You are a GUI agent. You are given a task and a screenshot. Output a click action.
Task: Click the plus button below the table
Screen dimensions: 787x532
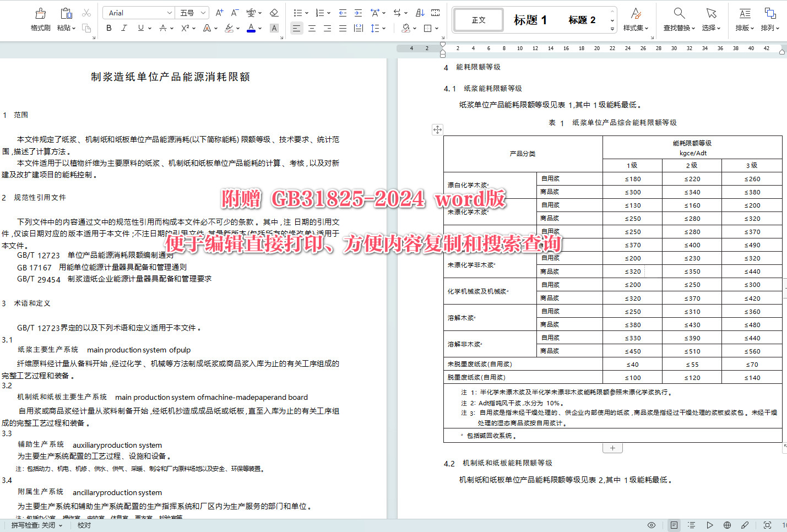point(612,448)
